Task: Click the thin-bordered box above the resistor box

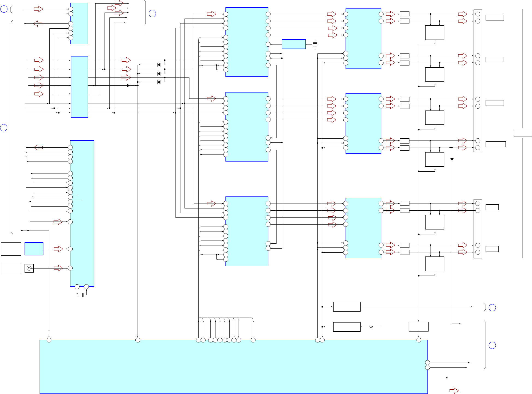Action: (347, 307)
